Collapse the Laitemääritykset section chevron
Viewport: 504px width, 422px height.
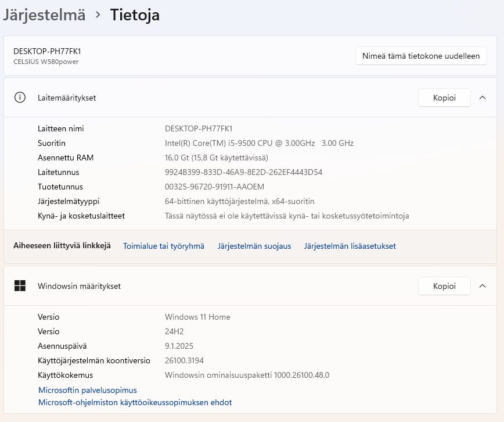point(483,98)
